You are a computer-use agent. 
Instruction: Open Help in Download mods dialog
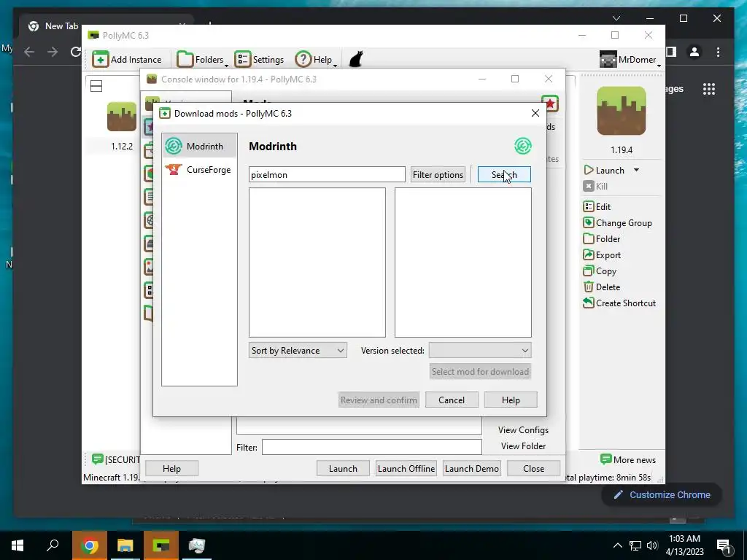pos(511,400)
